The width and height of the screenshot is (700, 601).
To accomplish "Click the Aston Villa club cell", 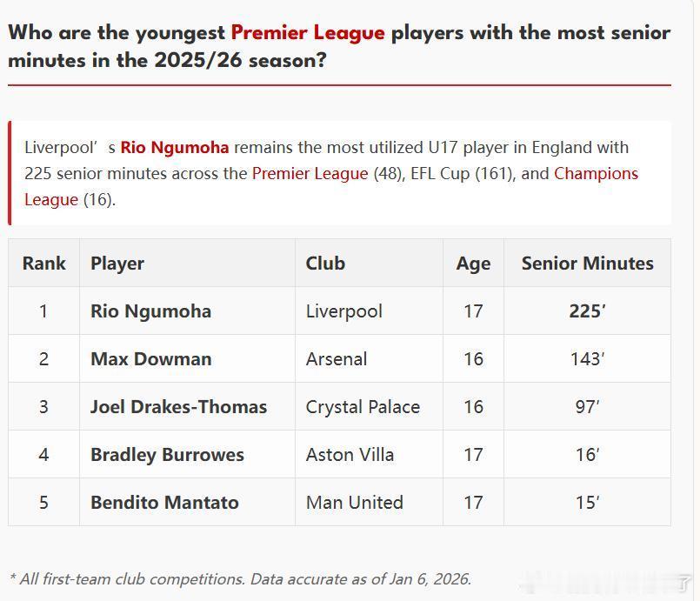I will [350, 455].
